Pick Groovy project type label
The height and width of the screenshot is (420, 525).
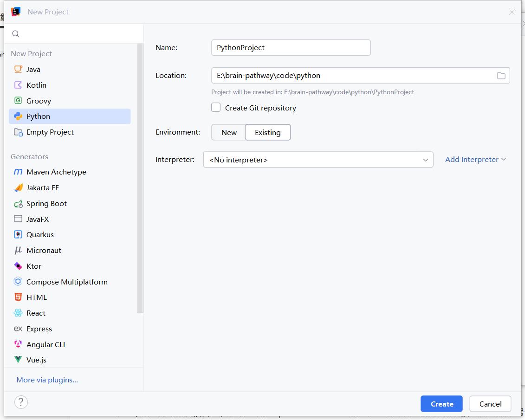[39, 101]
